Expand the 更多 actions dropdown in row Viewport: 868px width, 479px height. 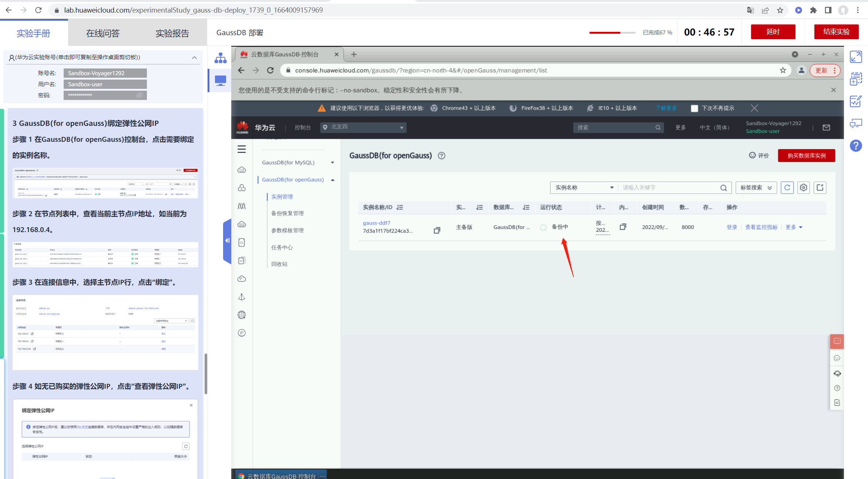pyautogui.click(x=794, y=227)
